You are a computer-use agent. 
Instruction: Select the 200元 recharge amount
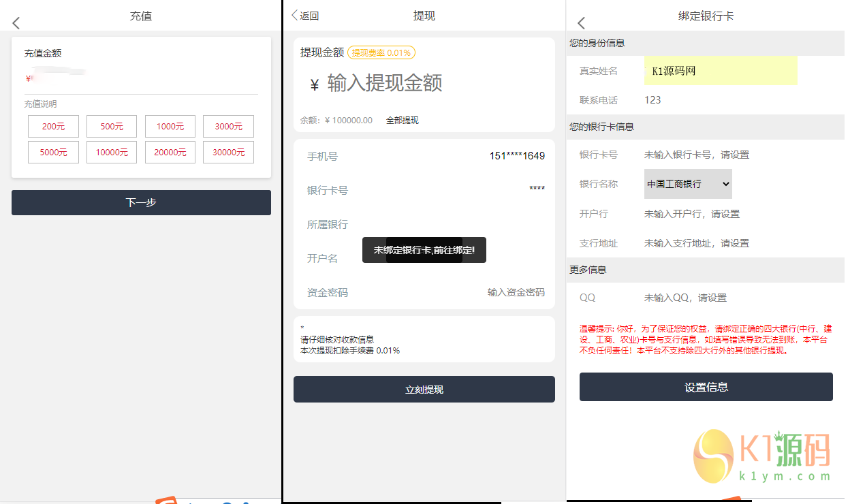pyautogui.click(x=53, y=126)
